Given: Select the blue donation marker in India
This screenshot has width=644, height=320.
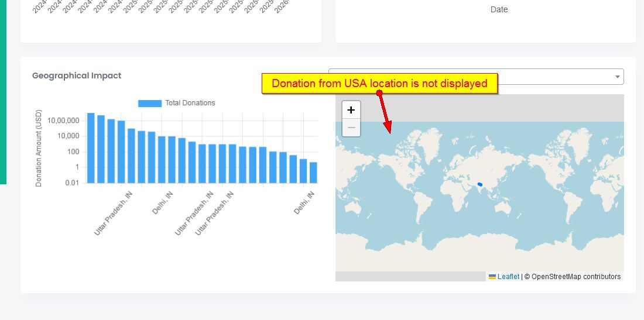Looking at the screenshot, I should tap(479, 185).
